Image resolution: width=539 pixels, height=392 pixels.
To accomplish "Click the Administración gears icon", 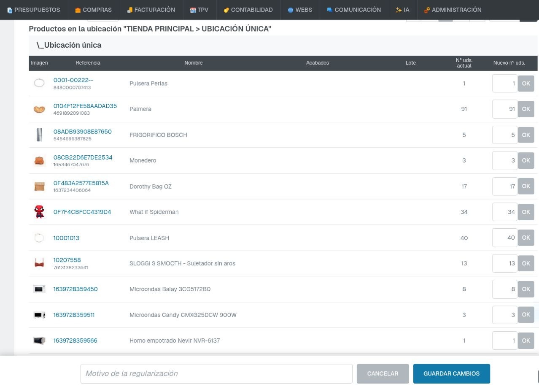I will point(427,10).
